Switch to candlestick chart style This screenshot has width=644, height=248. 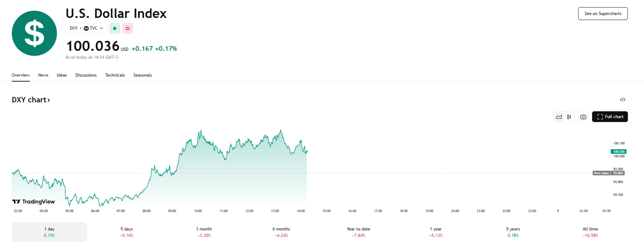pyautogui.click(x=569, y=117)
